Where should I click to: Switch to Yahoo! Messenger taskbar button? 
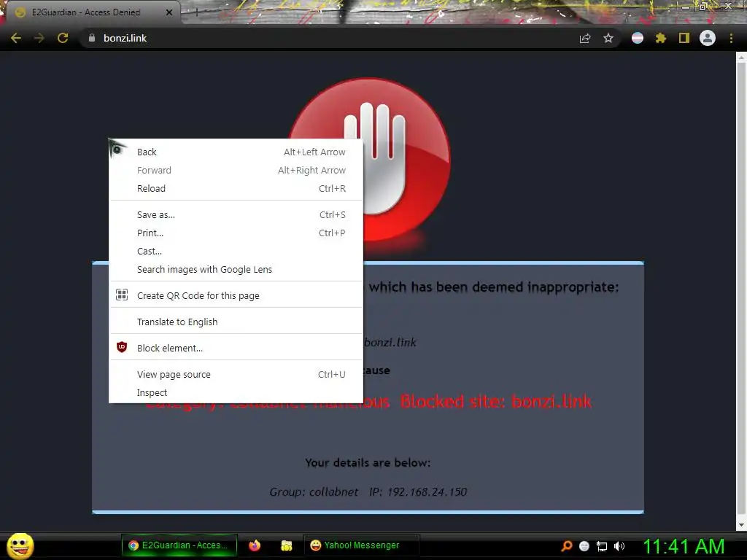coord(361,545)
